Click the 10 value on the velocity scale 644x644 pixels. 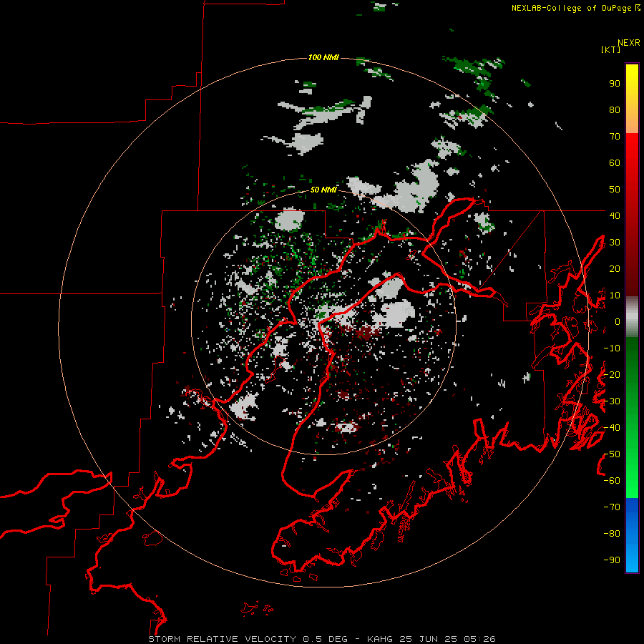tap(615, 296)
